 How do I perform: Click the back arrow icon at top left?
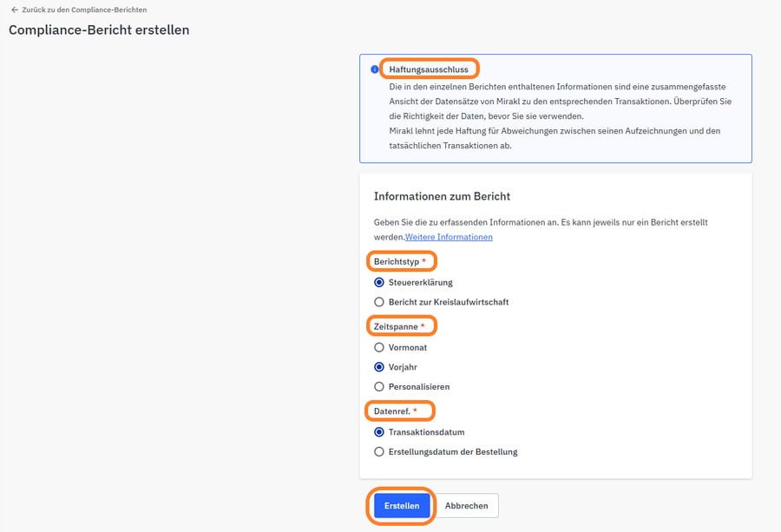pos(14,10)
